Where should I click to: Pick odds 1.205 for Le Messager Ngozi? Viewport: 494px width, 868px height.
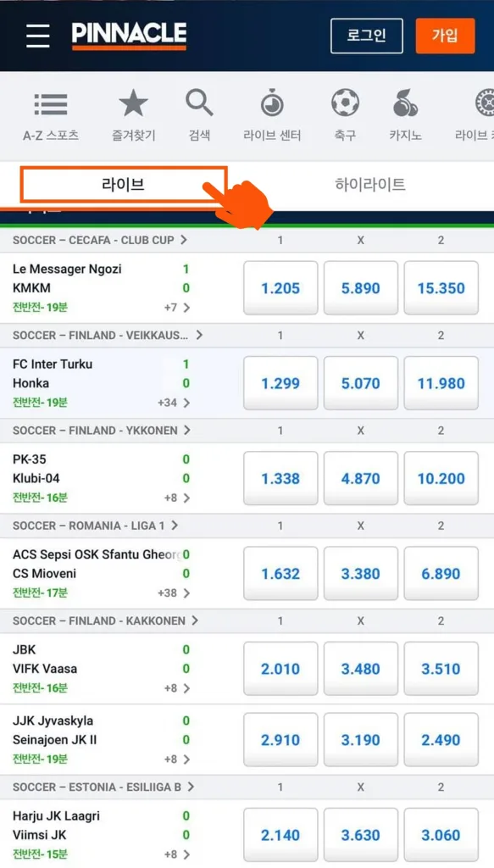(x=280, y=288)
